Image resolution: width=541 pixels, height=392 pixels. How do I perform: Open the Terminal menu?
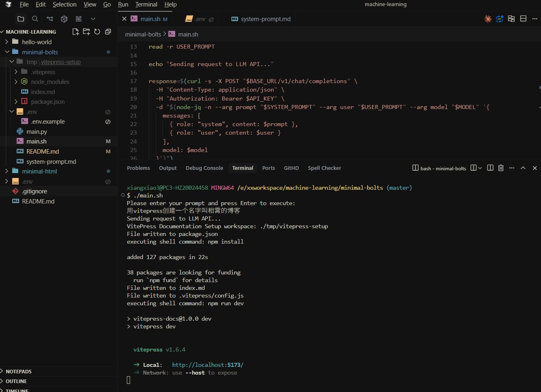[146, 4]
